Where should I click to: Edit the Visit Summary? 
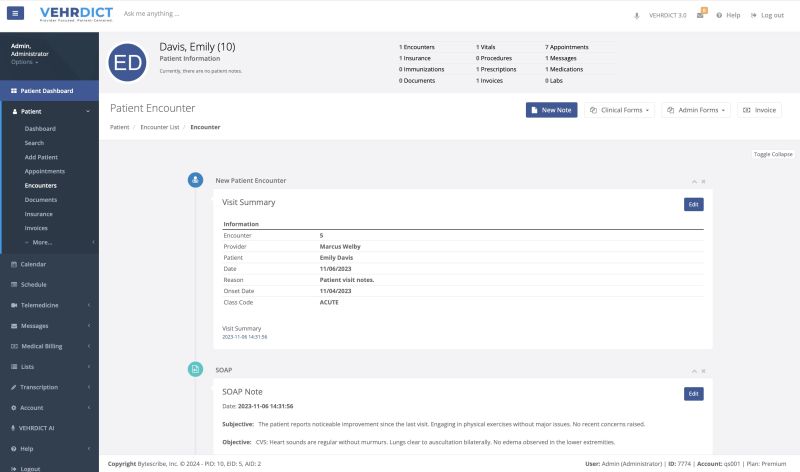coord(693,204)
